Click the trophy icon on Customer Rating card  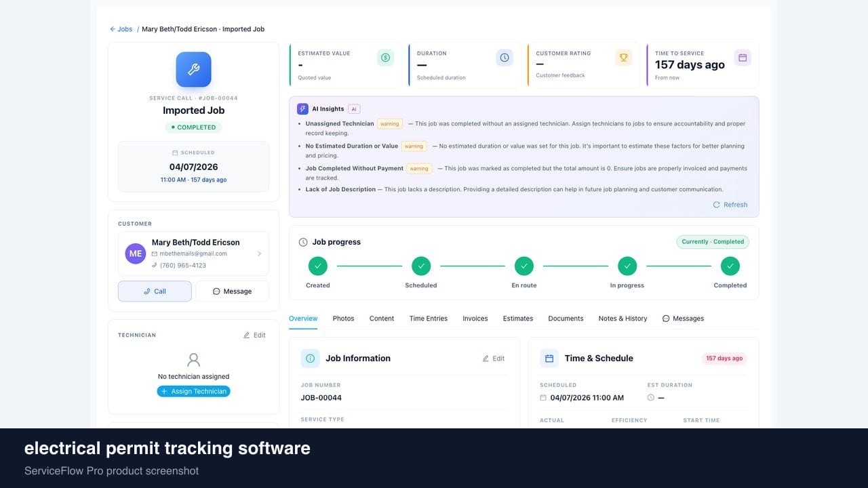(623, 58)
